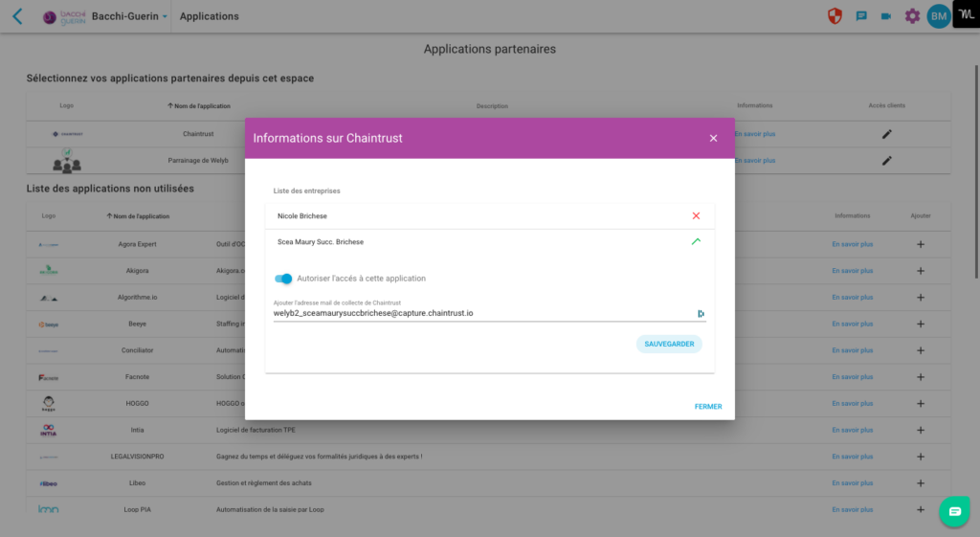Edit client access for Chaintrust pencil icon
This screenshot has height=537, width=980.
pyautogui.click(x=886, y=134)
